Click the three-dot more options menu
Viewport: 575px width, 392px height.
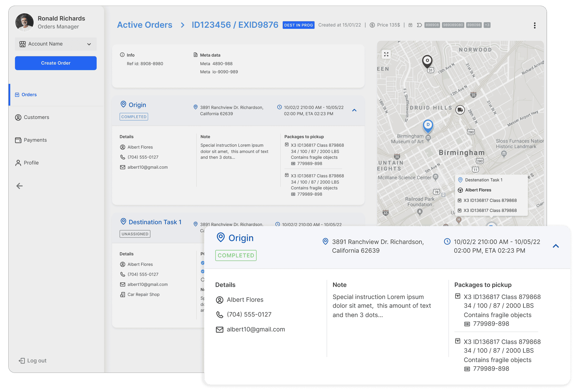[534, 25]
